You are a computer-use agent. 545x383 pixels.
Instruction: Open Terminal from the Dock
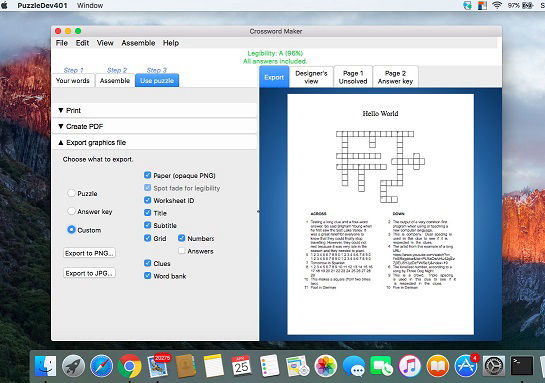pyautogui.click(x=522, y=366)
